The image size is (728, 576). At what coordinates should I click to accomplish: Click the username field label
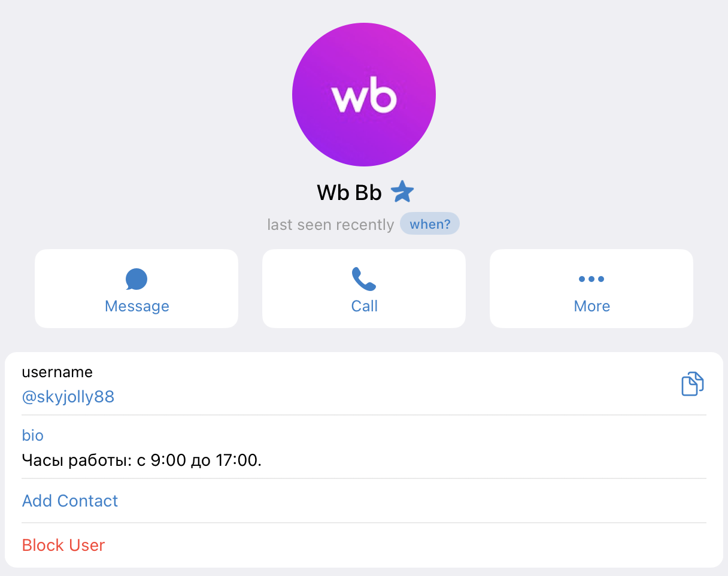[57, 372]
